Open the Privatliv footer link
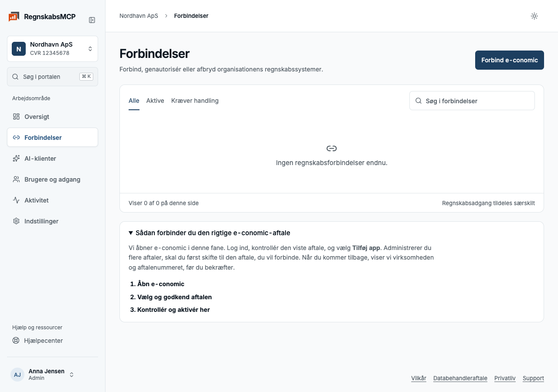This screenshot has width=558, height=392. [505, 378]
